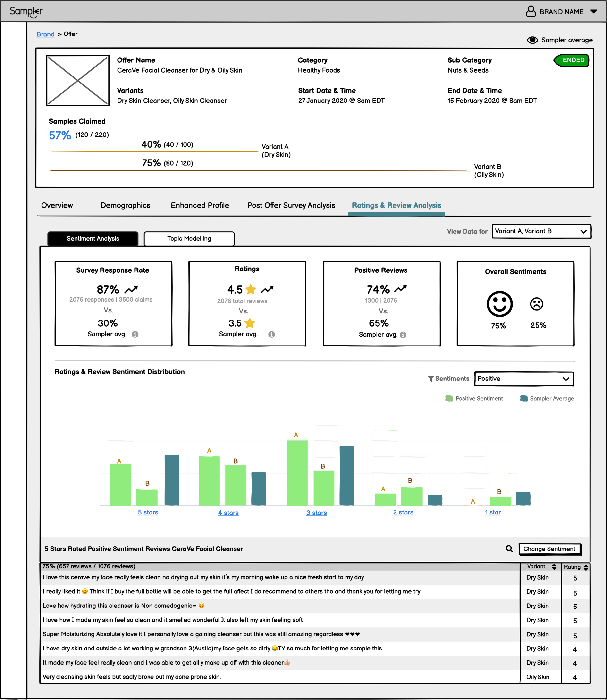The width and height of the screenshot is (607, 700).
Task: Select the Sentiment Analysis toggle button
Action: pyautogui.click(x=93, y=239)
